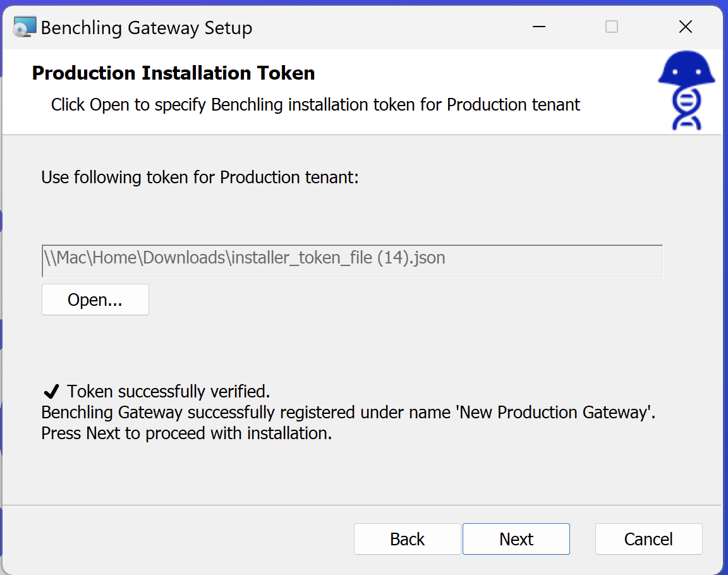Click the installer_token_file path field

tap(351, 259)
